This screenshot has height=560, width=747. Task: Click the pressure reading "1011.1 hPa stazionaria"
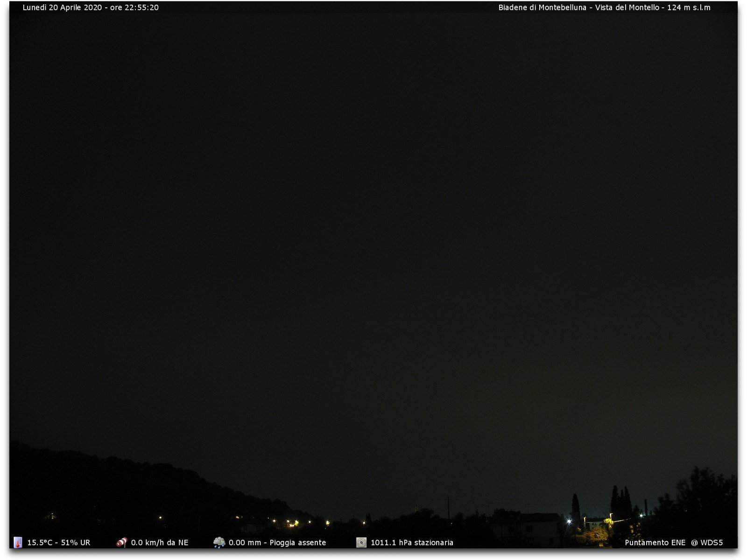412,543
